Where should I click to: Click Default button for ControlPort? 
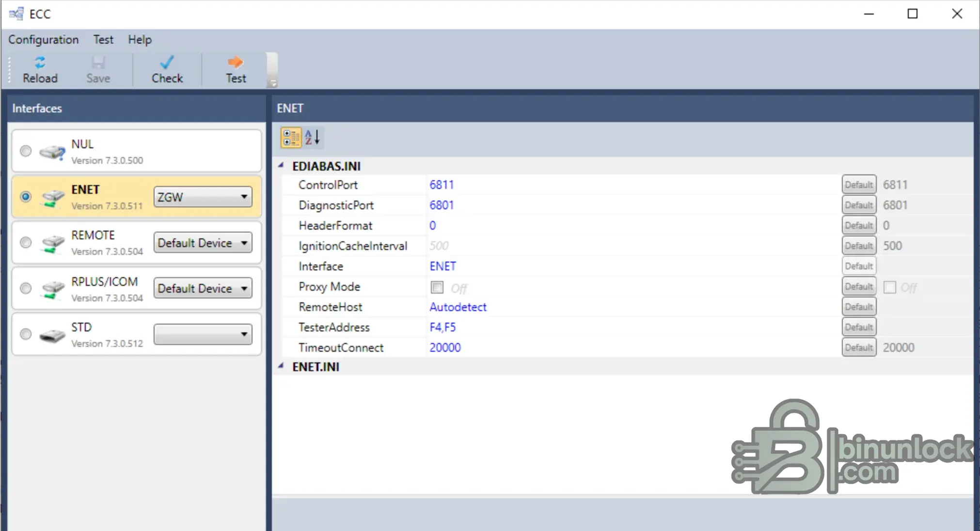858,185
